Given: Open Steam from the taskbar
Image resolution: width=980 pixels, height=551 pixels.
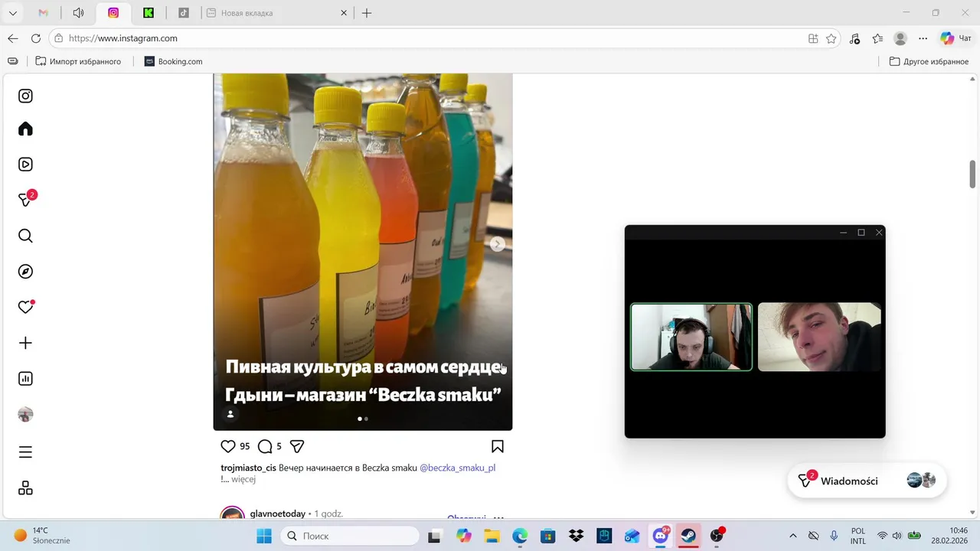Looking at the screenshot, I should click(689, 536).
